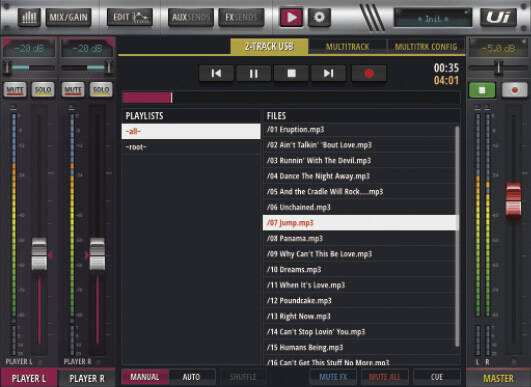This screenshot has width=531, height=387.
Task: Click the files list scrollbar
Action: pyautogui.click(x=457, y=236)
